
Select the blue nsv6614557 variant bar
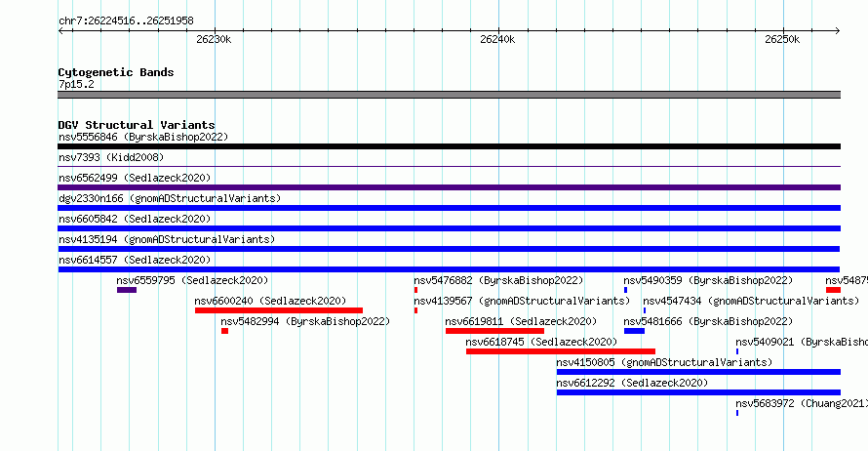click(x=449, y=269)
